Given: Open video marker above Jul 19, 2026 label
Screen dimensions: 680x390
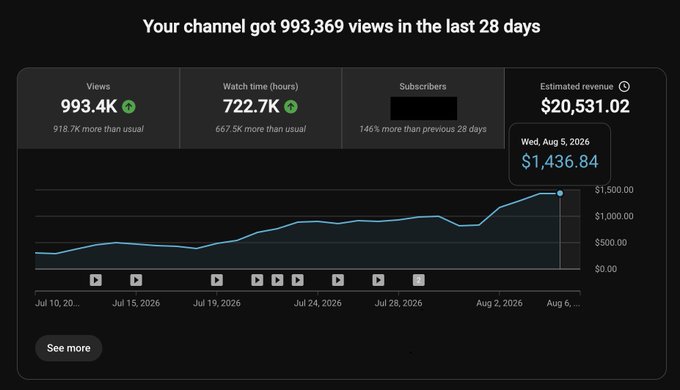Looking at the screenshot, I should (x=217, y=280).
